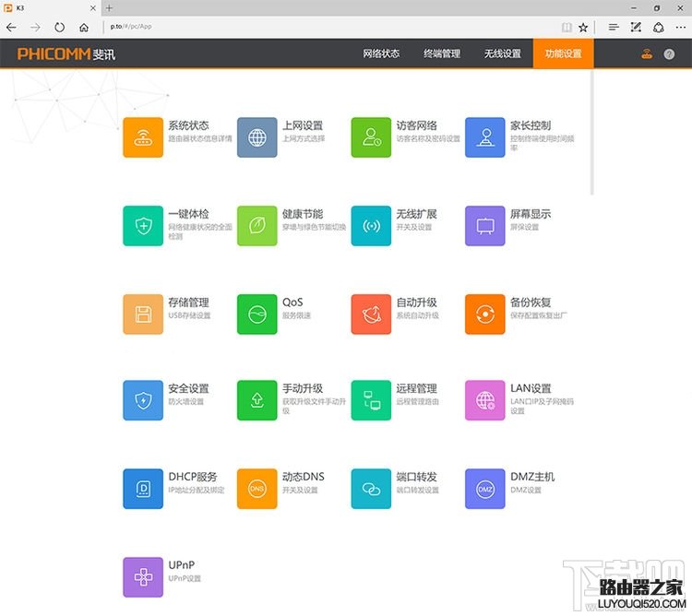Open the 自动升级 auto upgrade icon

pyautogui.click(x=371, y=314)
